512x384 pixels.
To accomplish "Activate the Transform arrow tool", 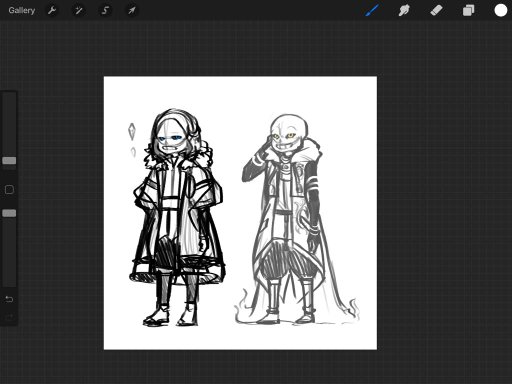I will click(132, 10).
